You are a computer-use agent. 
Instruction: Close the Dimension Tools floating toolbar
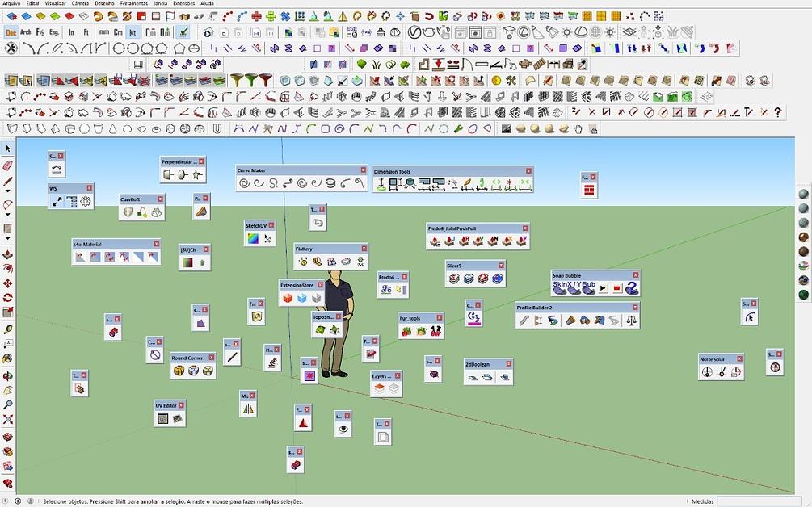(x=528, y=171)
